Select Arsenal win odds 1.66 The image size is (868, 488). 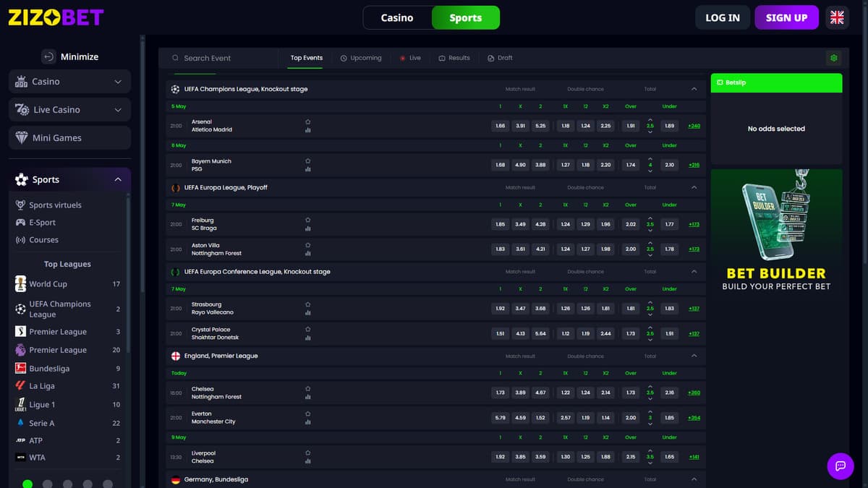click(501, 126)
